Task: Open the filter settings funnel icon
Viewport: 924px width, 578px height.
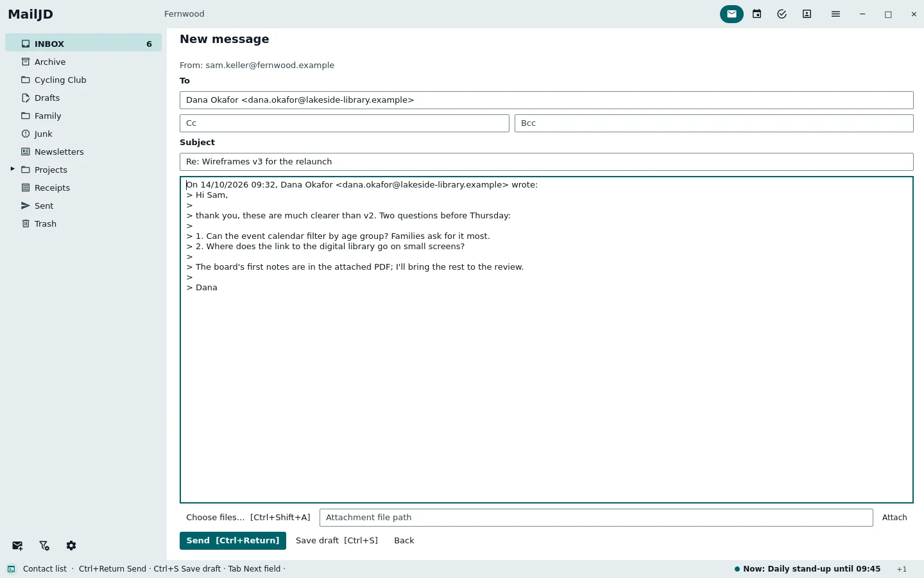Action: point(44,546)
